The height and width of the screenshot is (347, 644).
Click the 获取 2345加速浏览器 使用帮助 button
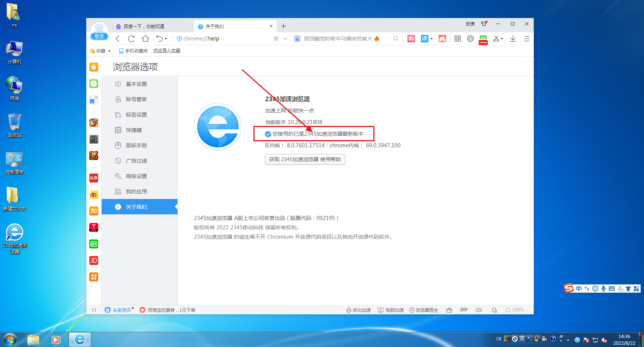pos(305,159)
